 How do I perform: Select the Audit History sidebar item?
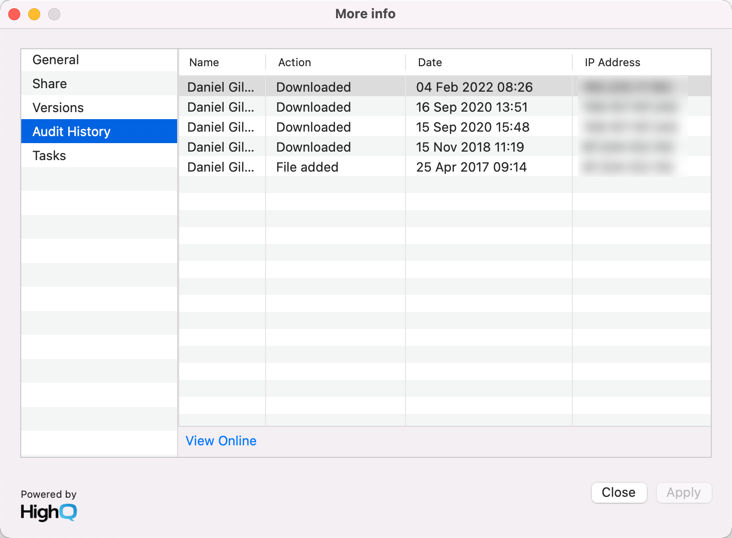[99, 131]
